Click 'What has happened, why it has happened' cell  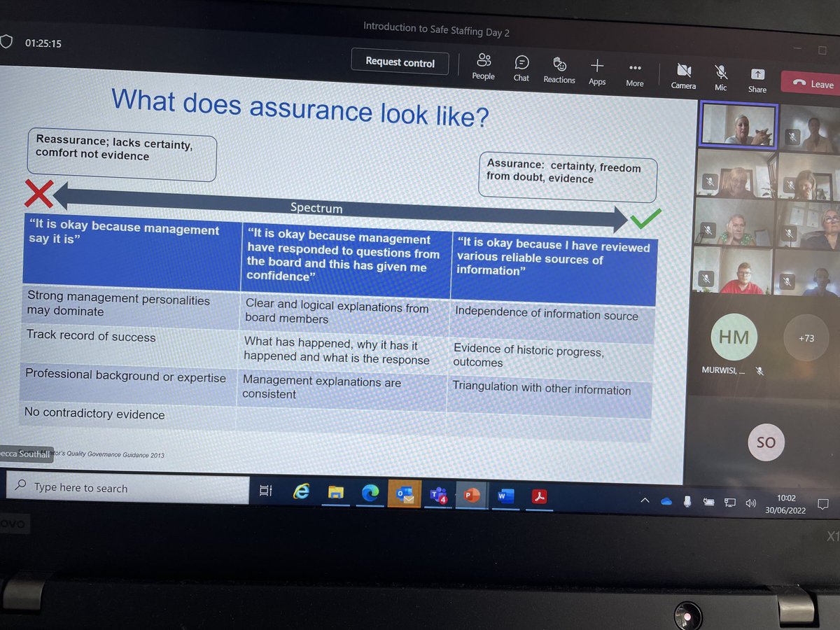point(344,351)
